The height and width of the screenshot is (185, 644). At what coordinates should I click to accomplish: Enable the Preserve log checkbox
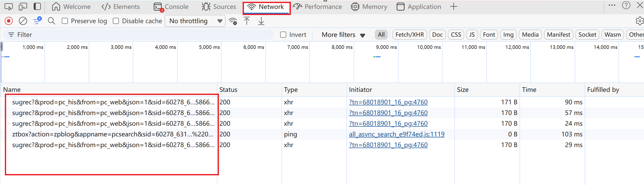click(65, 21)
